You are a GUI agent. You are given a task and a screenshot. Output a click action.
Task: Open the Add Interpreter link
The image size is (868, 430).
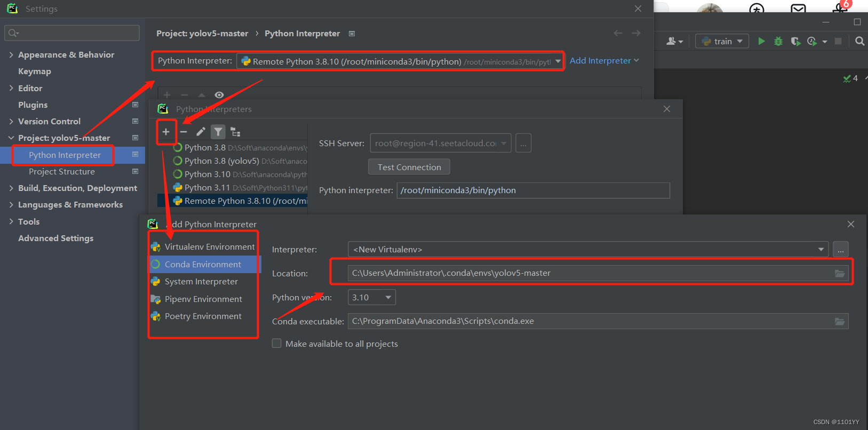click(604, 61)
